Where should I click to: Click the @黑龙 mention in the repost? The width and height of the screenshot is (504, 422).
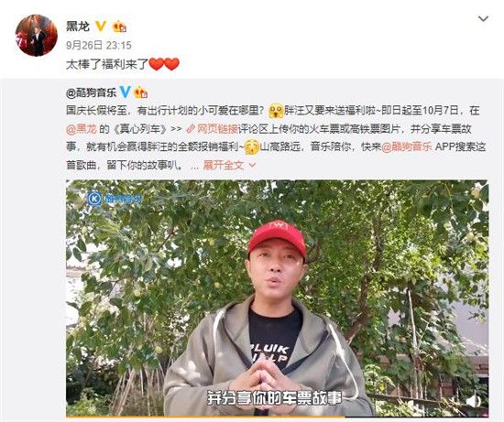tap(82, 129)
